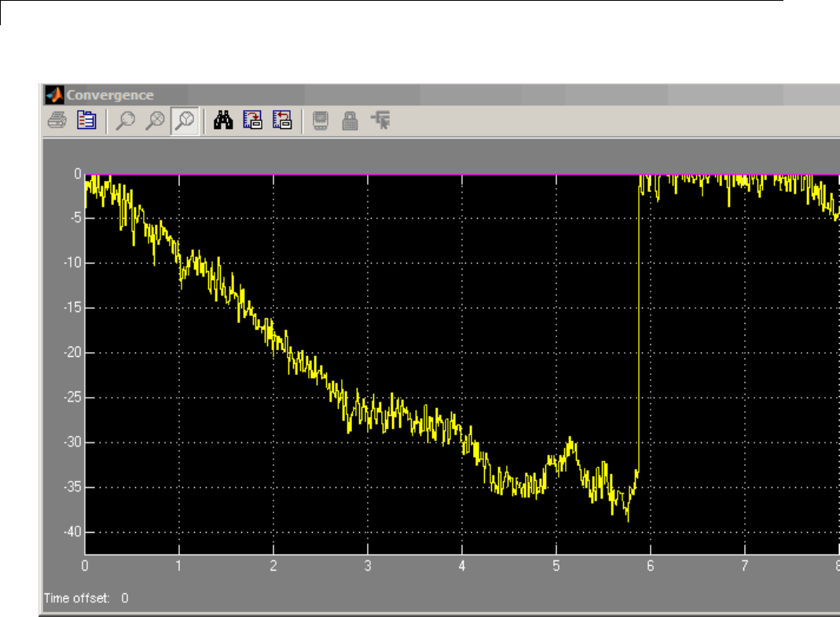The width and height of the screenshot is (840, 617).
Task: Click the y-axis label -30
Action: 72,443
